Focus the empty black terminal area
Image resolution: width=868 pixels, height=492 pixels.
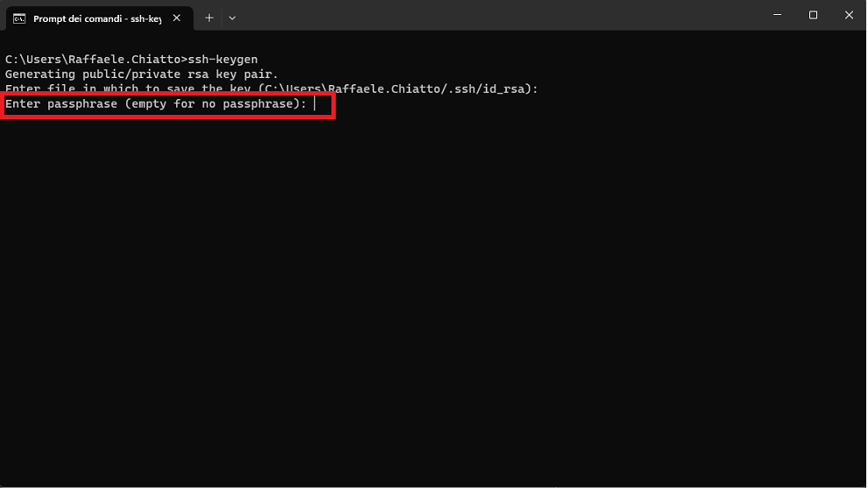[x=433, y=299]
